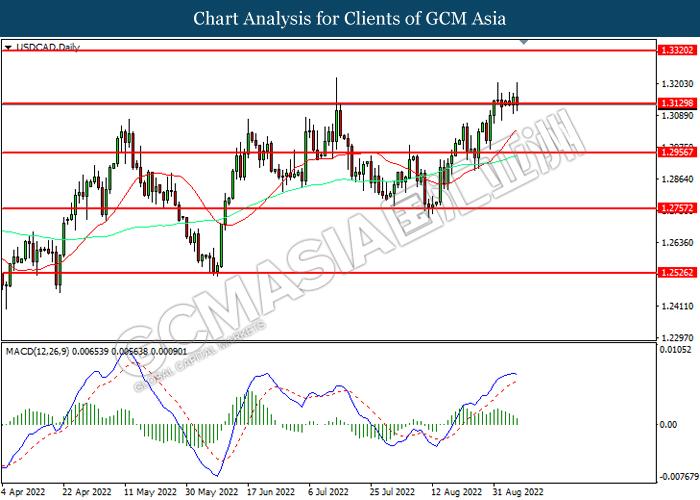
Task: Click the 22 Apr 2022 date label
Action: pos(87,492)
